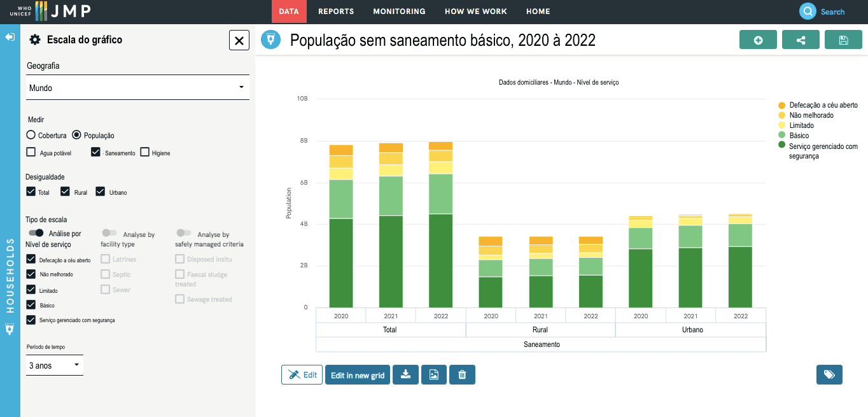Click the Edit in new grid button
The width and height of the screenshot is (868, 417).
[x=358, y=375]
